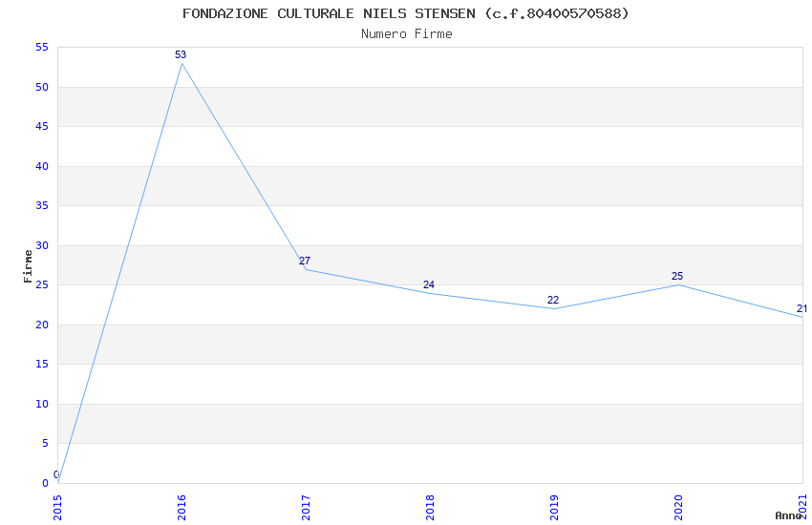This screenshot has width=812, height=525.
Task: Click the y-axis tick label 50
Action: point(42,87)
